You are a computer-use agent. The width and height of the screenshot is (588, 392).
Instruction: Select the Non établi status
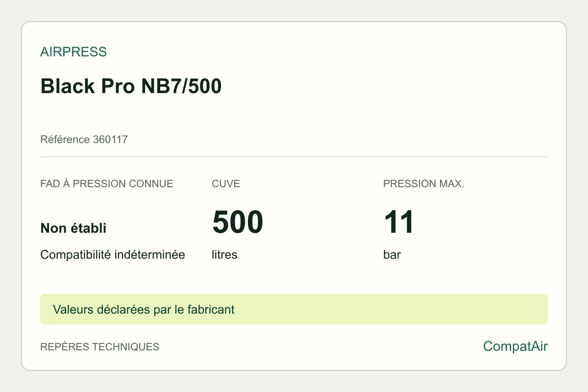[73, 228]
